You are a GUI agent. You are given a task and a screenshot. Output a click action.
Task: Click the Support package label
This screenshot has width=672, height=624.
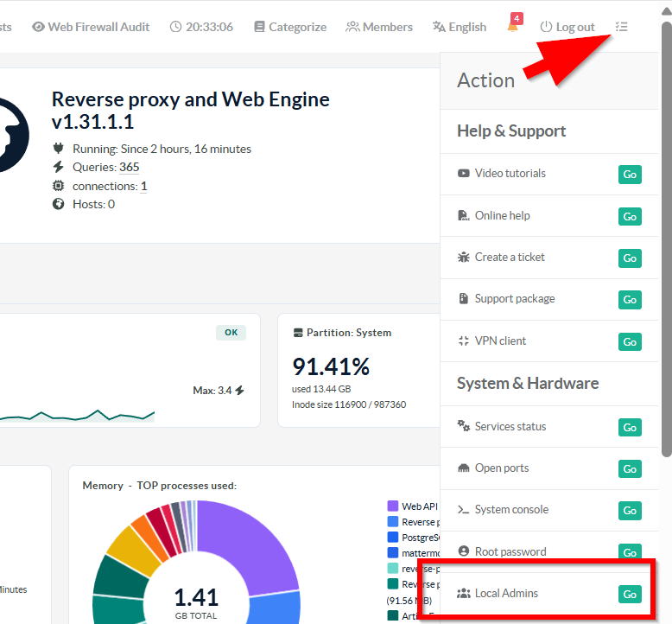coord(515,298)
